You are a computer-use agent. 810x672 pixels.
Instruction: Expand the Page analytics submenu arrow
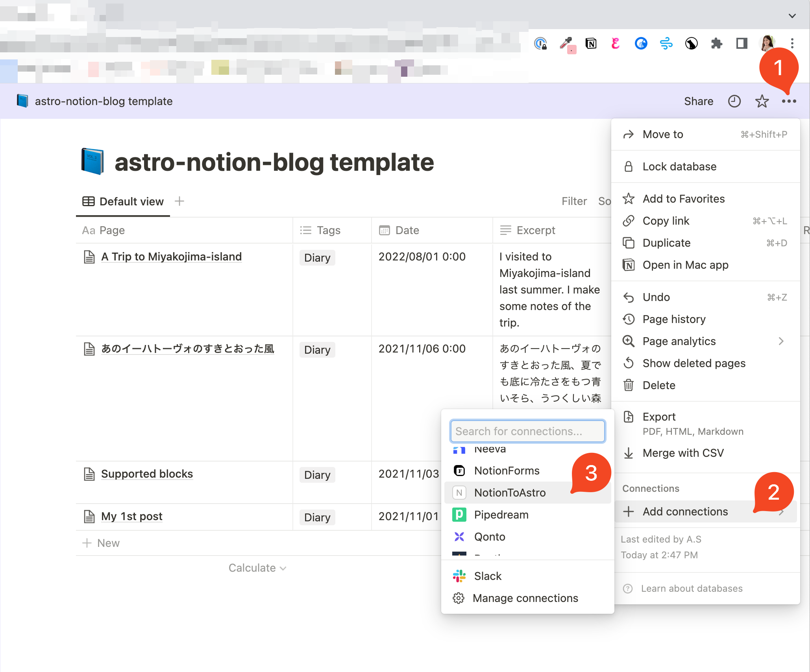(x=781, y=341)
